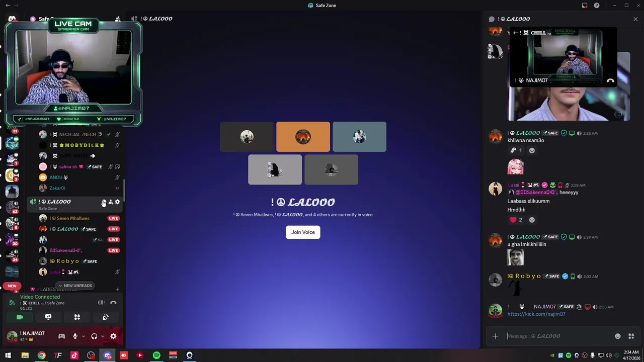
Task: Add reaction next to heart 2 reaction
Action: coord(532,220)
